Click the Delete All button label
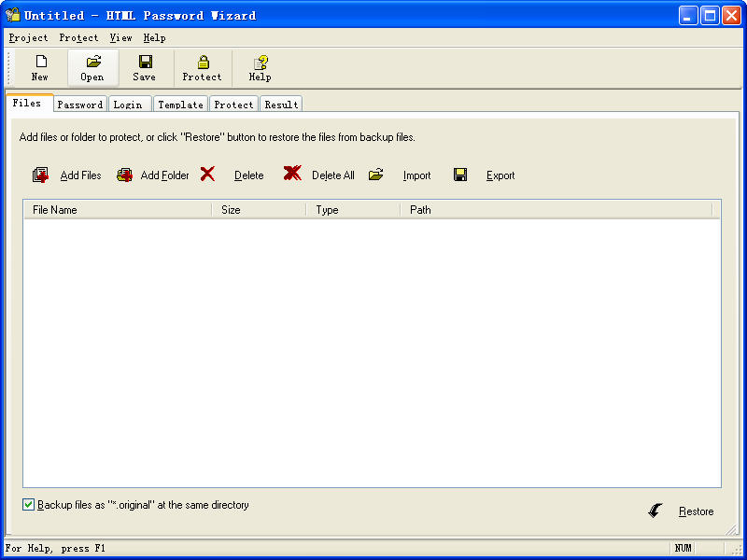This screenshot has height=560, width=747. 333,175
